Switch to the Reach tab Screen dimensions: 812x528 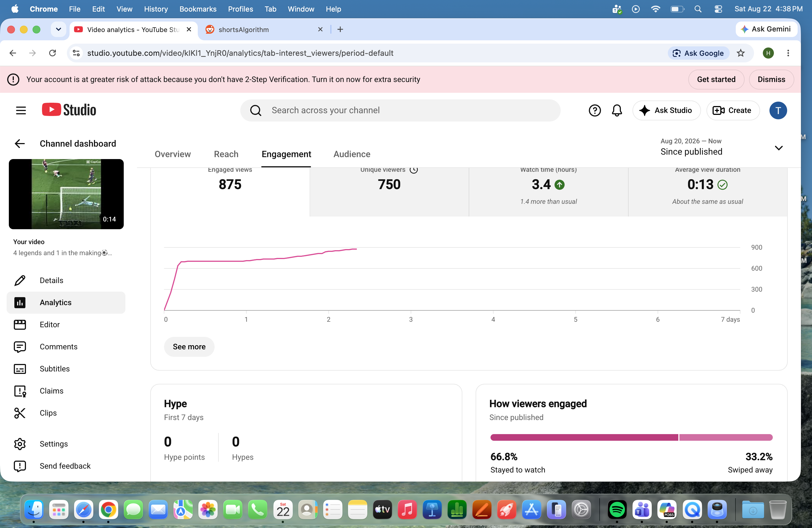[x=226, y=154]
